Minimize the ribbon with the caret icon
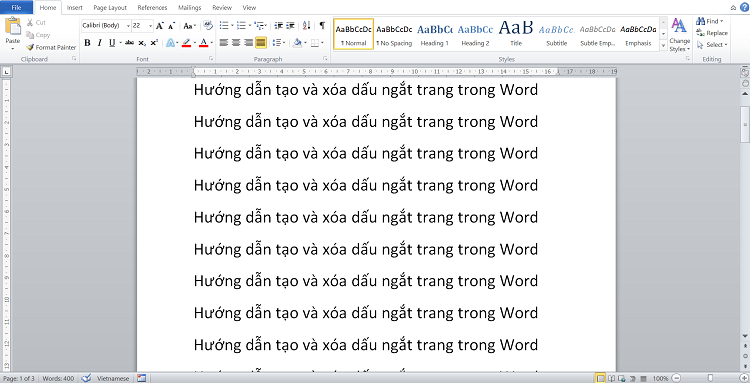Image resolution: width=750 pixels, height=383 pixels. click(x=734, y=8)
